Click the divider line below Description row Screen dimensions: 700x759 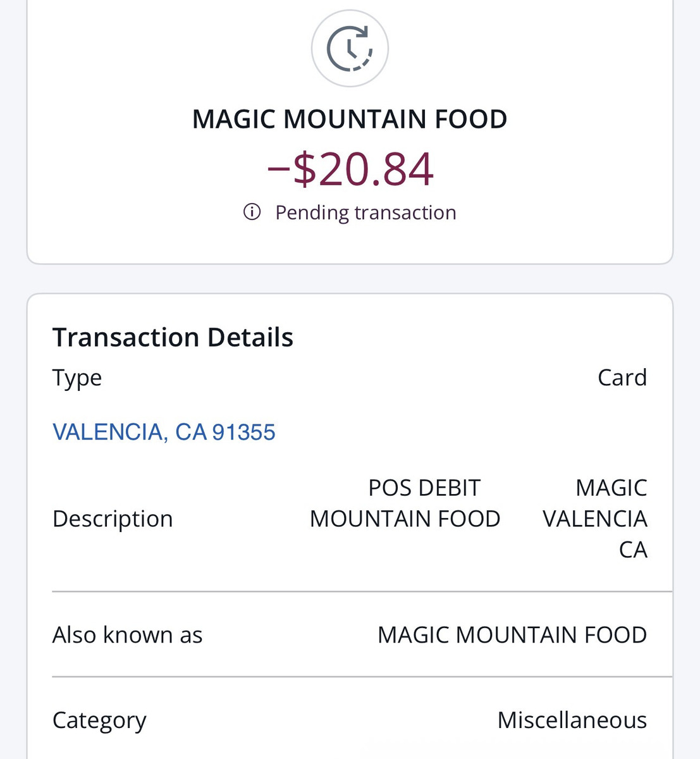(362, 591)
